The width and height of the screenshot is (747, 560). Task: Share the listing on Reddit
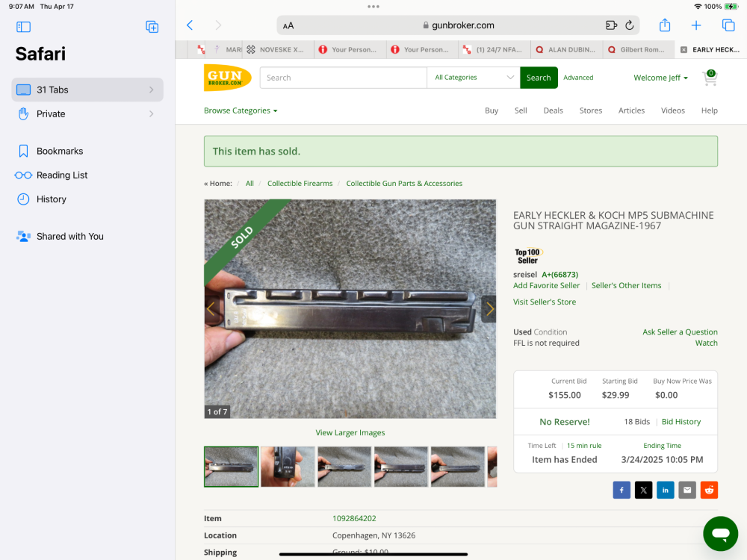point(709,490)
